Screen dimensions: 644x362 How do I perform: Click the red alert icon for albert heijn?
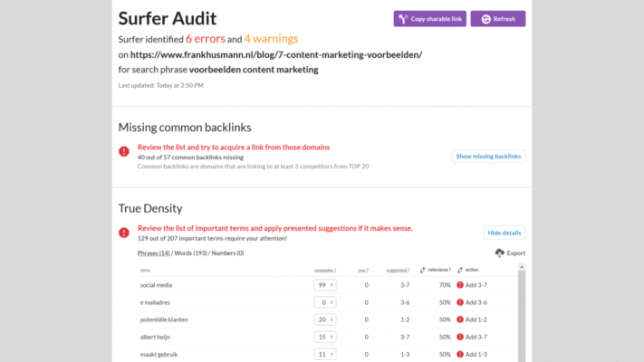point(460,337)
